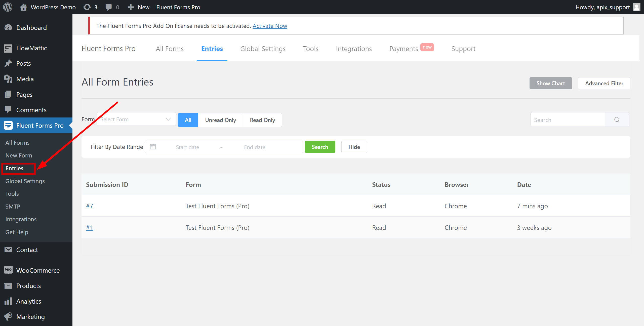This screenshot has width=644, height=326.
Task: Click the Dashboard icon in sidebar
Action: (8, 27)
